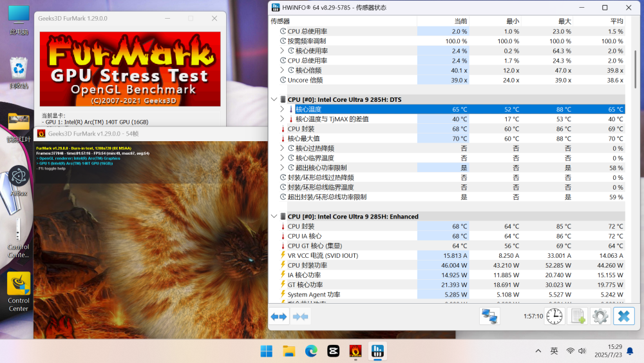Collapse the Core Ultra 9 285H: DTS section
Viewport: 644px width, 363px height.
[x=274, y=99]
